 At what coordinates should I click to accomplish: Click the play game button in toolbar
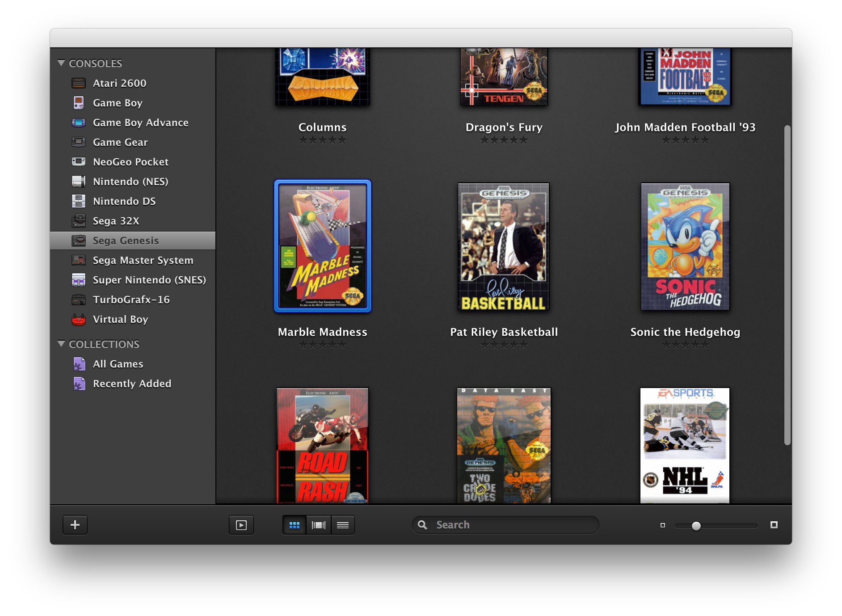point(241,525)
